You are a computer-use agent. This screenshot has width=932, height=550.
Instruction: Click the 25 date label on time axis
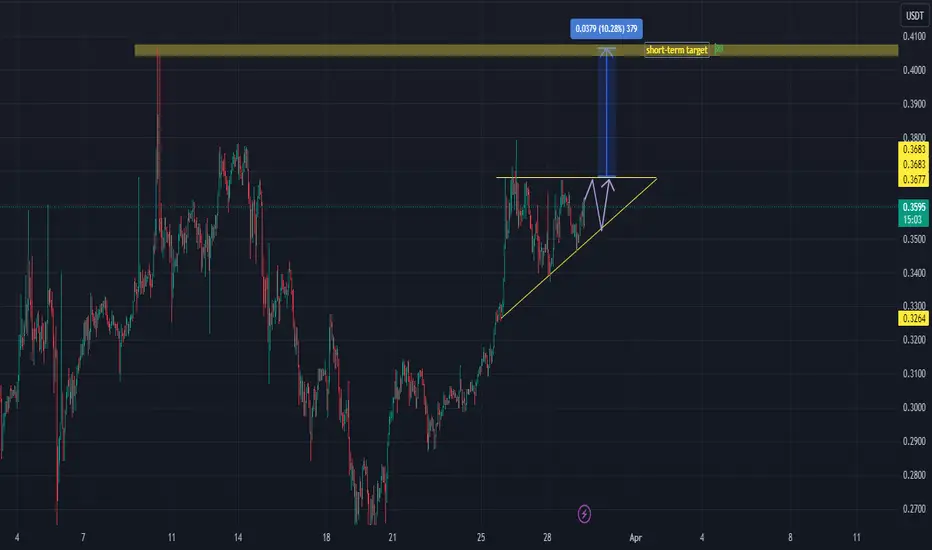[x=481, y=538]
